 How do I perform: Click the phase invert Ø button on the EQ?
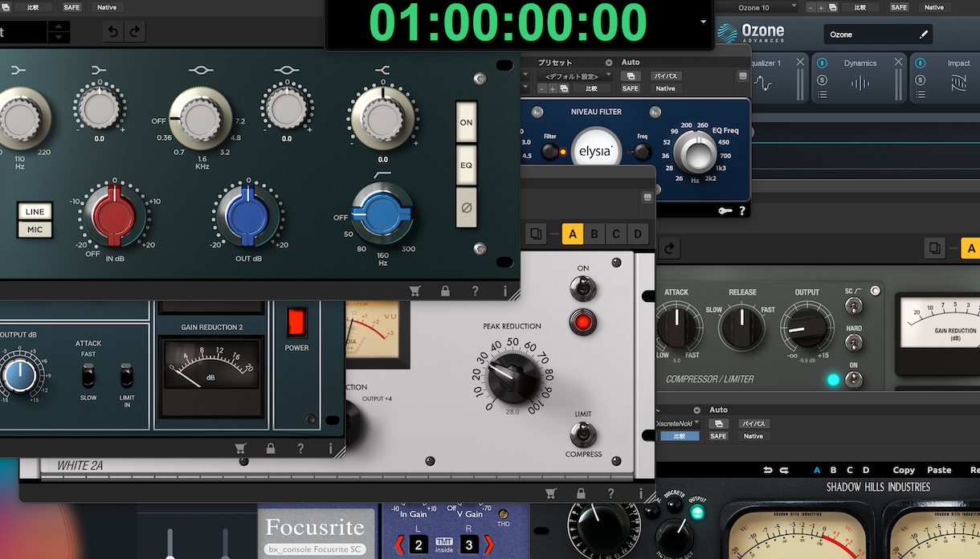(x=466, y=208)
